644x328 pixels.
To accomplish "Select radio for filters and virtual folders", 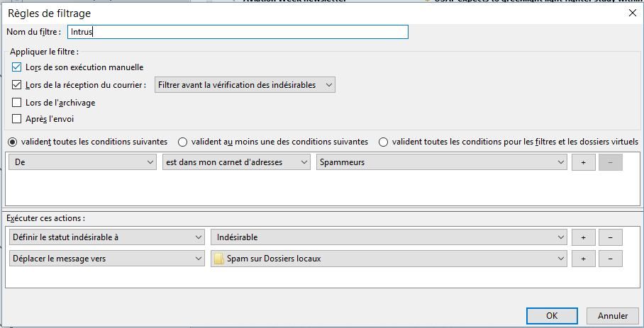I will pos(384,142).
